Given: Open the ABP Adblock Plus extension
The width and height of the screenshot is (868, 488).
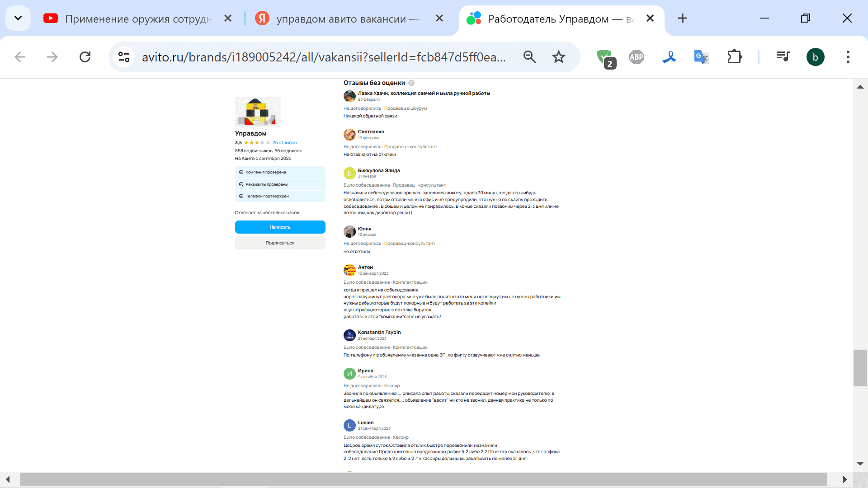Looking at the screenshot, I should click(636, 57).
